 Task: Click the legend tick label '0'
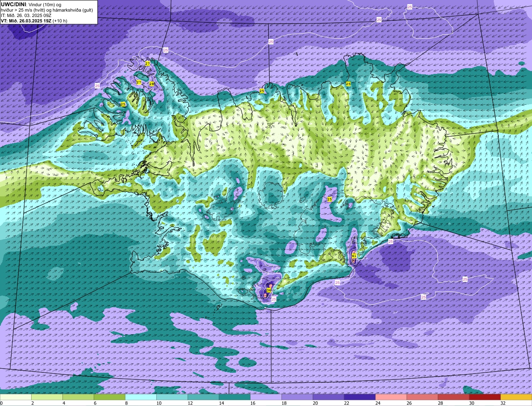tap(1, 403)
